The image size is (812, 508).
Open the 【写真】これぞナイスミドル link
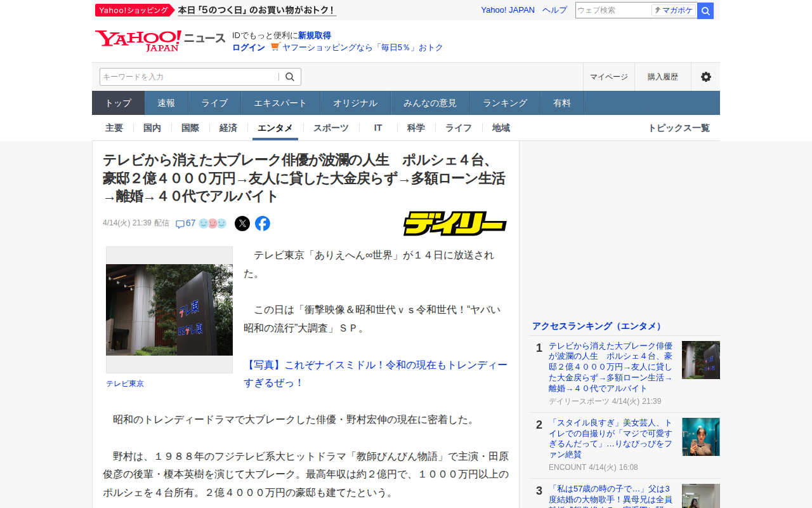tap(376, 374)
